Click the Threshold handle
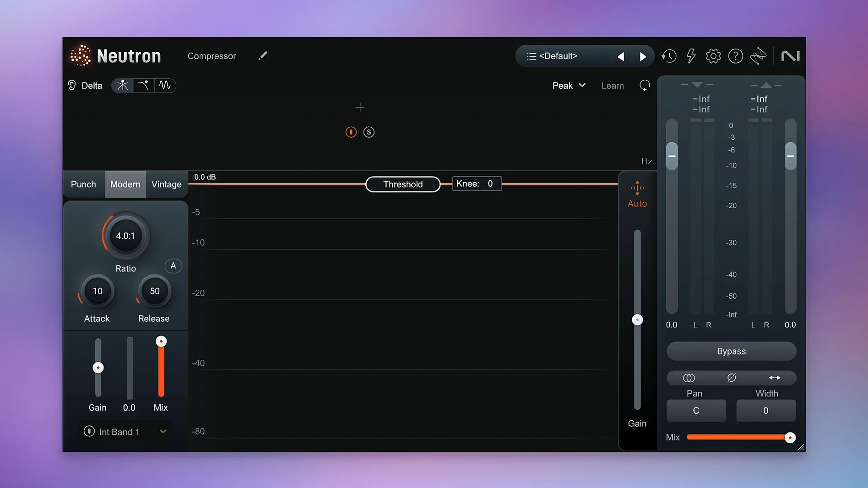The height and width of the screenshot is (488, 868). tap(403, 184)
